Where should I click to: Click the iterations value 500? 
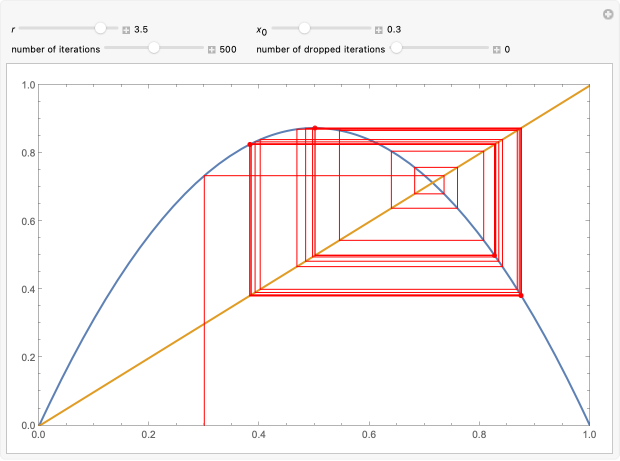228,48
